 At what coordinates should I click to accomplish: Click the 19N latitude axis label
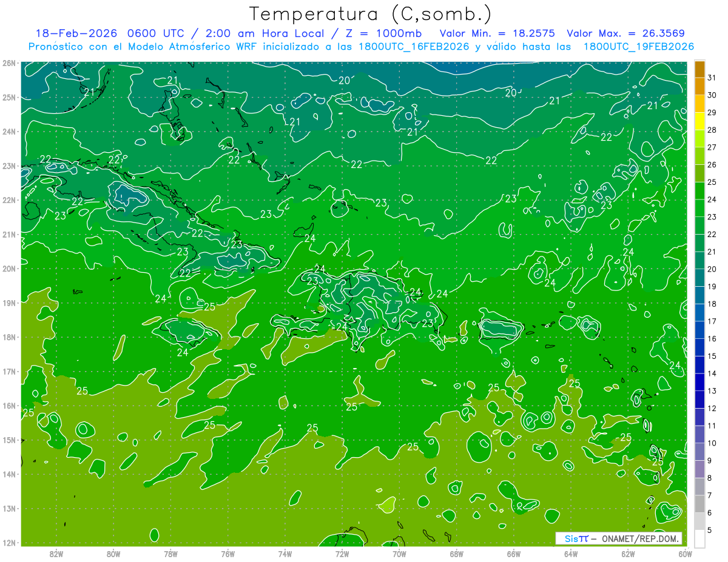[8, 303]
